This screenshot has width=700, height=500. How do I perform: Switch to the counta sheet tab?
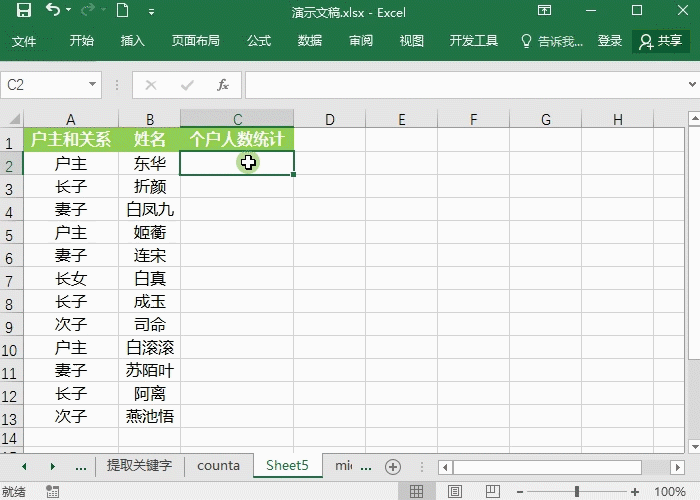[218, 466]
